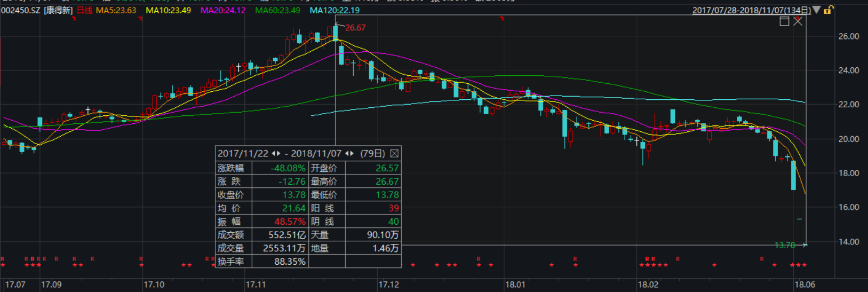
Task: Click the 17.12 time axis label
Action: tap(389, 285)
